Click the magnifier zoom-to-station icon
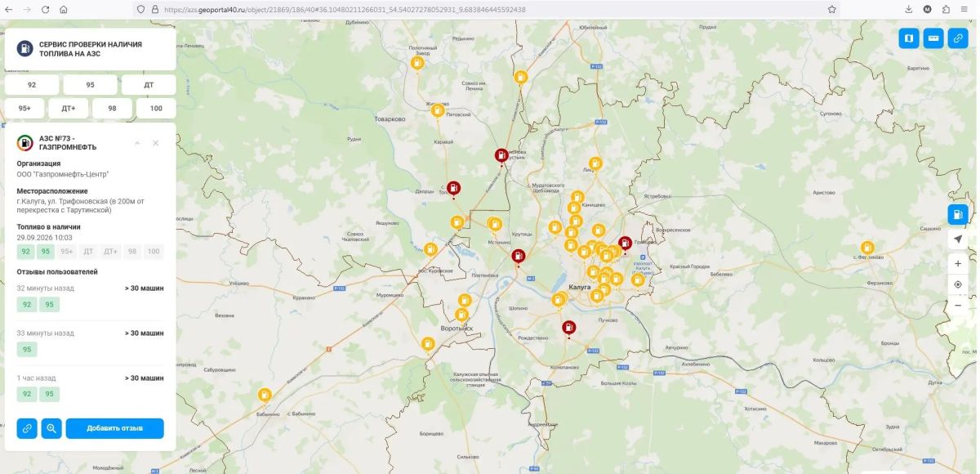This screenshot has height=474, width=980. point(51,428)
